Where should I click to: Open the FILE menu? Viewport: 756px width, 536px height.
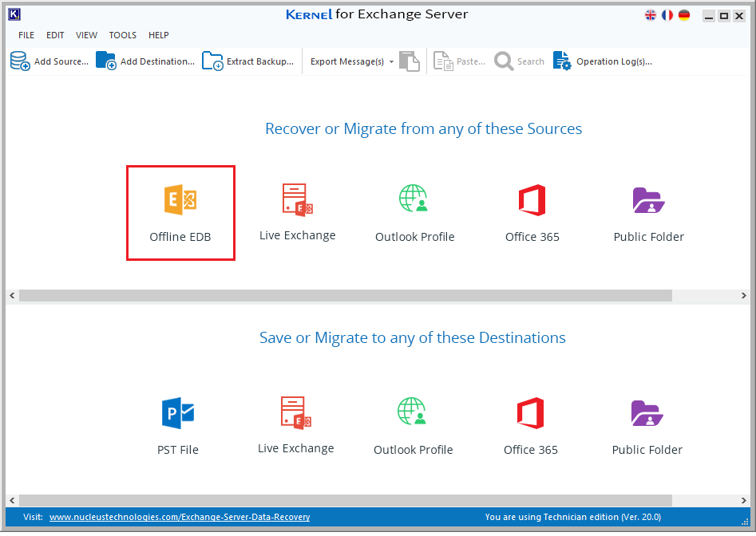pos(26,35)
